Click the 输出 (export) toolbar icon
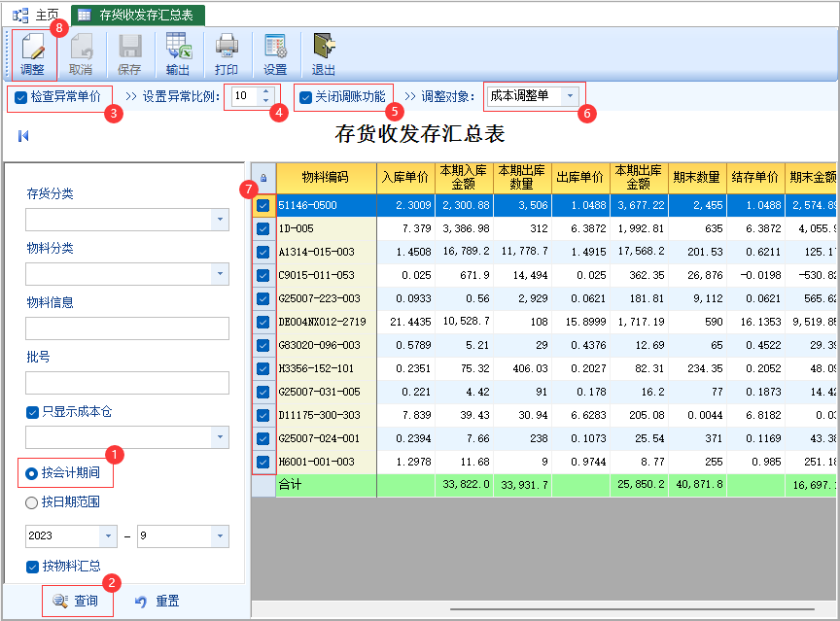 click(178, 54)
